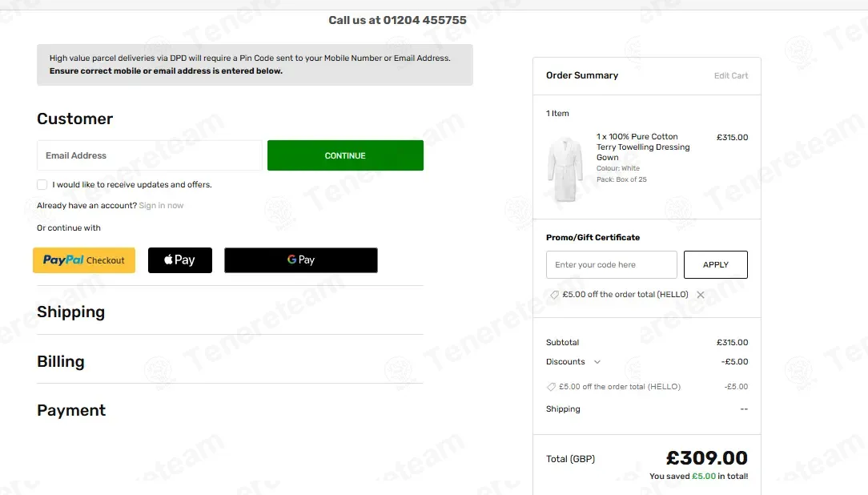Click the discount tag icon under Discounts
868x495 pixels.
pos(551,387)
